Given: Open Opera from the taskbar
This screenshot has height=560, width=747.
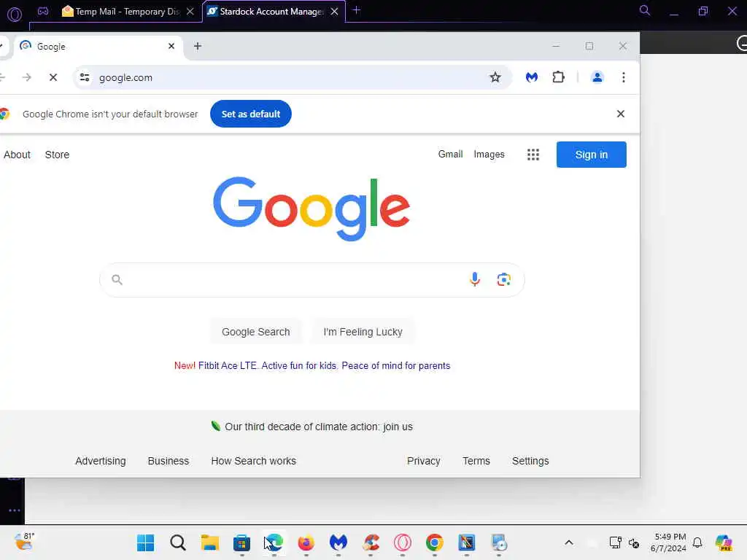Looking at the screenshot, I should [403, 542].
